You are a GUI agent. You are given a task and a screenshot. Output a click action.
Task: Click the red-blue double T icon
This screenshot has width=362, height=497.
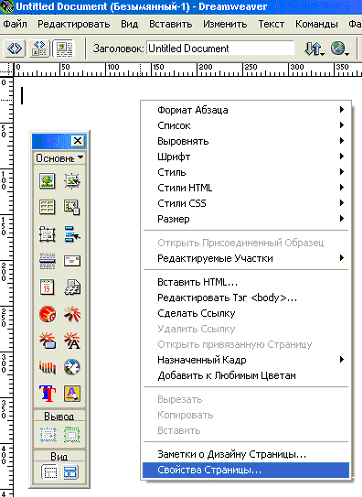47,394
